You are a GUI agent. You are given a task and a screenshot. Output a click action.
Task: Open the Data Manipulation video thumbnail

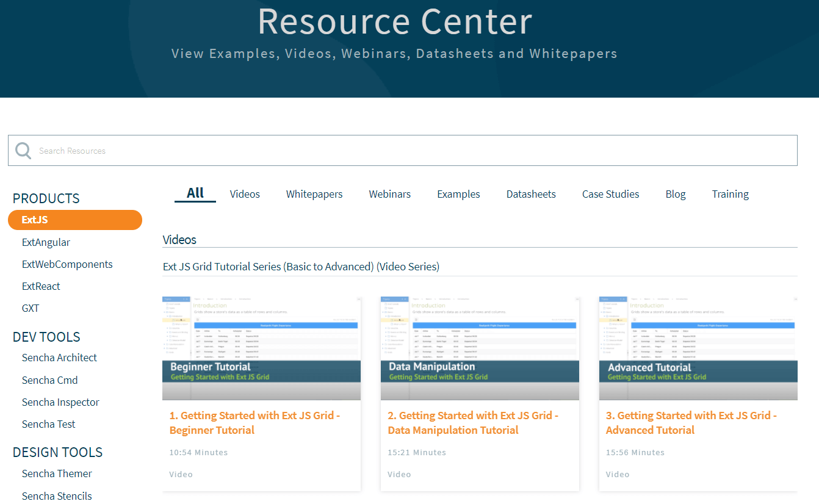coord(480,348)
